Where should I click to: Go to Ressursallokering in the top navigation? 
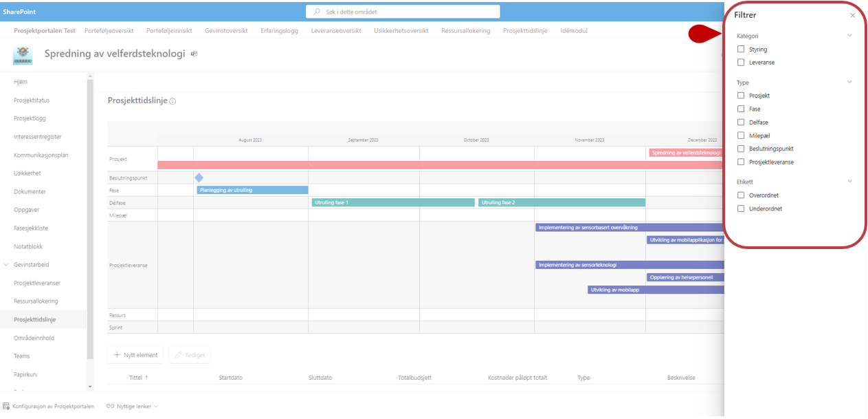[465, 31]
